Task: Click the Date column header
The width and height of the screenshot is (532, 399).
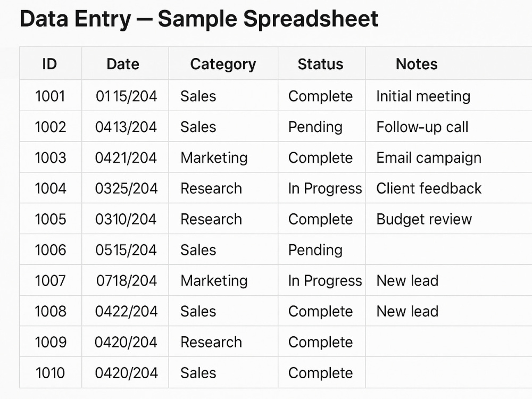Action: click(123, 64)
